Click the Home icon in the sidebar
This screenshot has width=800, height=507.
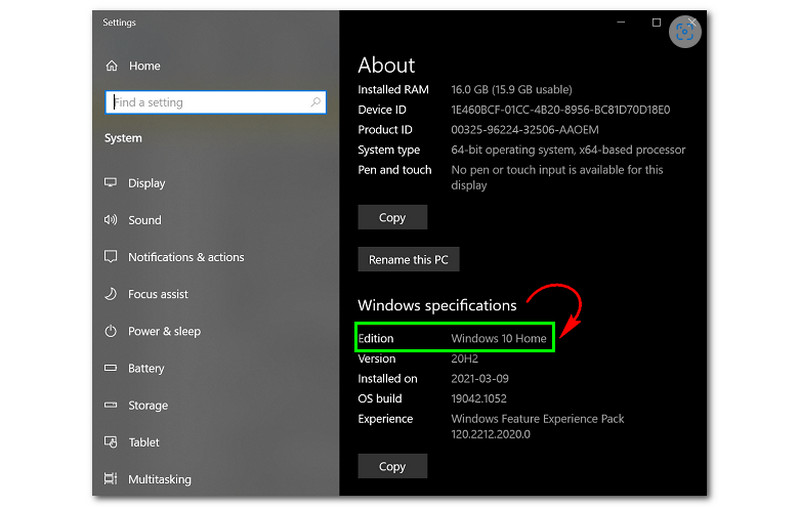[x=111, y=66]
